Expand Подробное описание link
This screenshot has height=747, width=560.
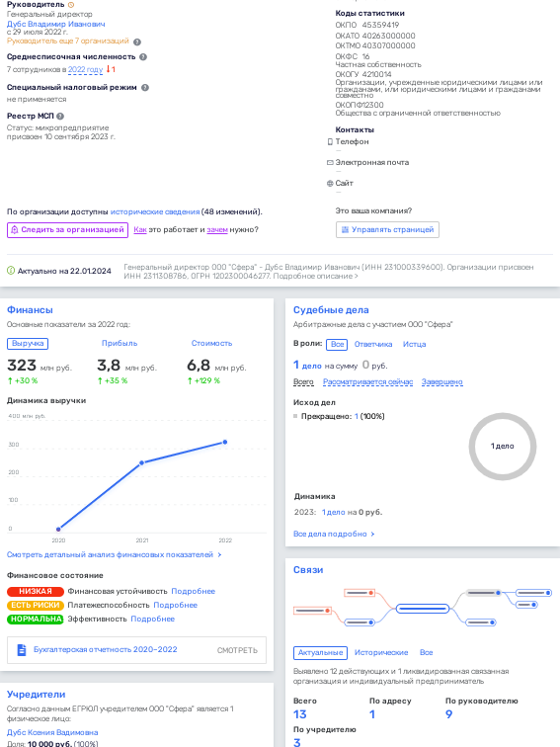coord(316,276)
